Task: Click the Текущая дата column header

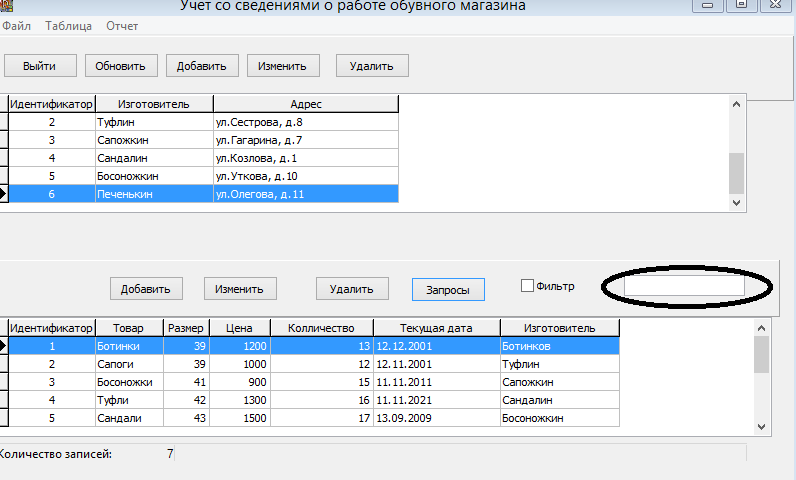Action: coord(437,328)
